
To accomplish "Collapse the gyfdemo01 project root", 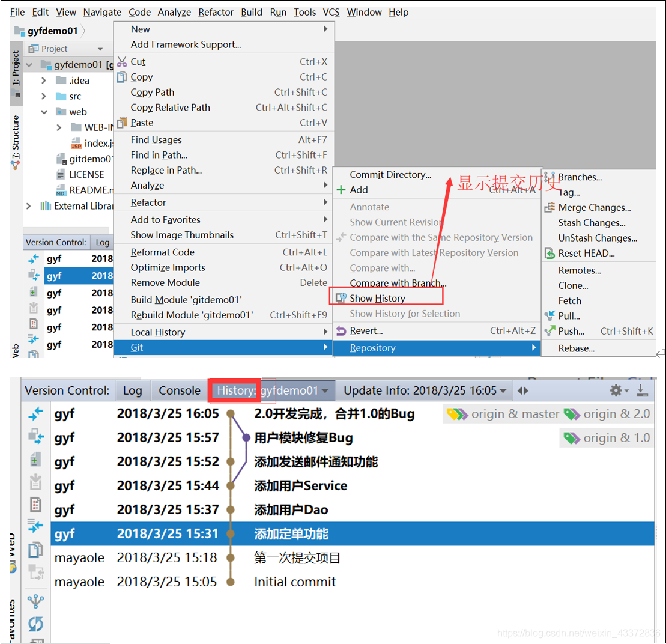I will coord(29,64).
